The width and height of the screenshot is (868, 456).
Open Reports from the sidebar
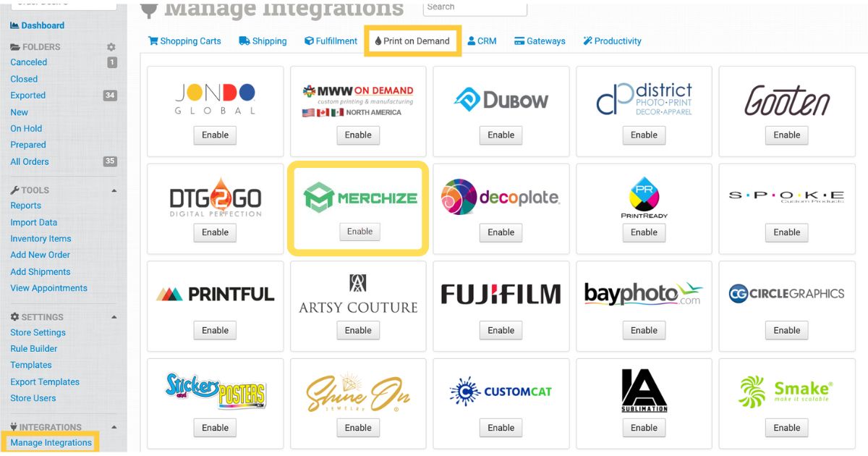tap(25, 206)
